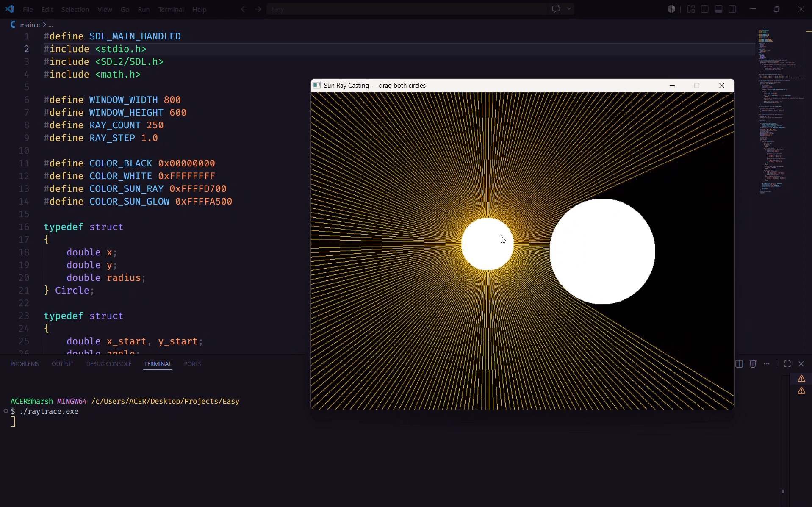
Task: Close the Sun Ray Casting window
Action: [722, 86]
